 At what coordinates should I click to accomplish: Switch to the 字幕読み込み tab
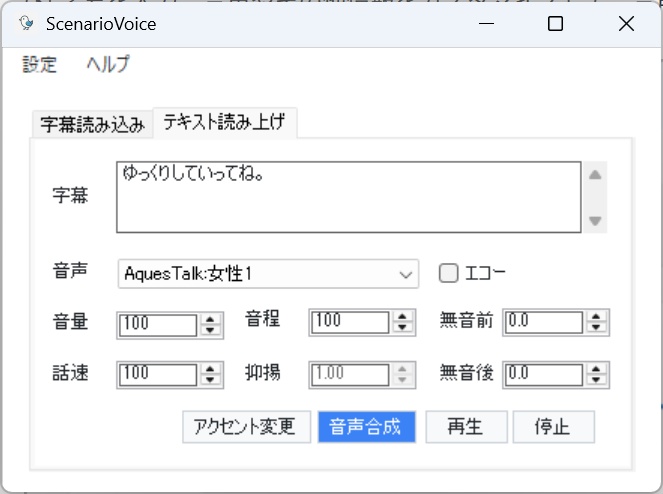[x=93, y=124]
